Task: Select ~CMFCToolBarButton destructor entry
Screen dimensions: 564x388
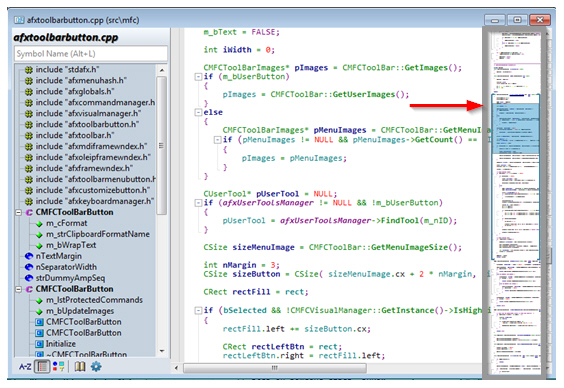Action: 86,354
